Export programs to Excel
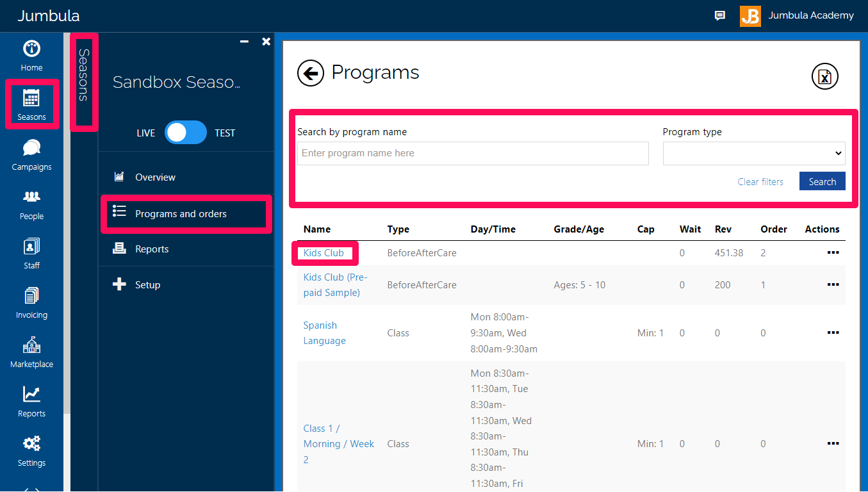 pyautogui.click(x=825, y=77)
